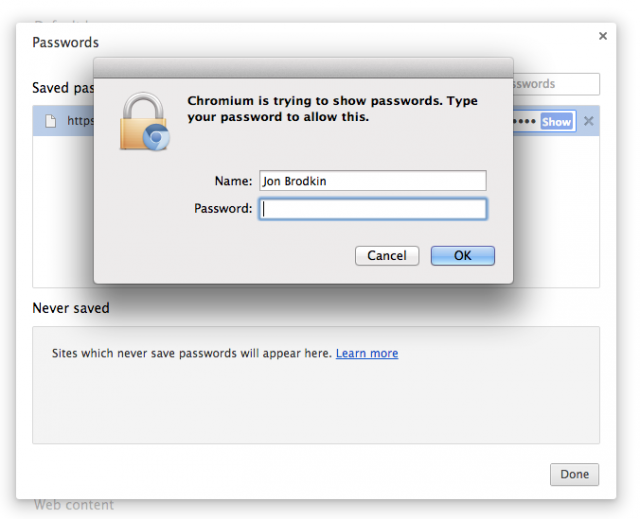The width and height of the screenshot is (640, 519).
Task: Focus the Password input field
Action: [373, 209]
